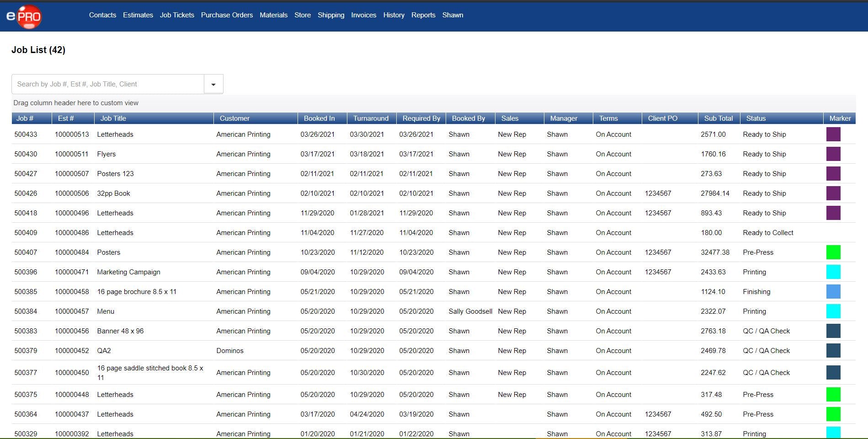Sort by Job Title column header
The height and width of the screenshot is (439, 868).
154,118
